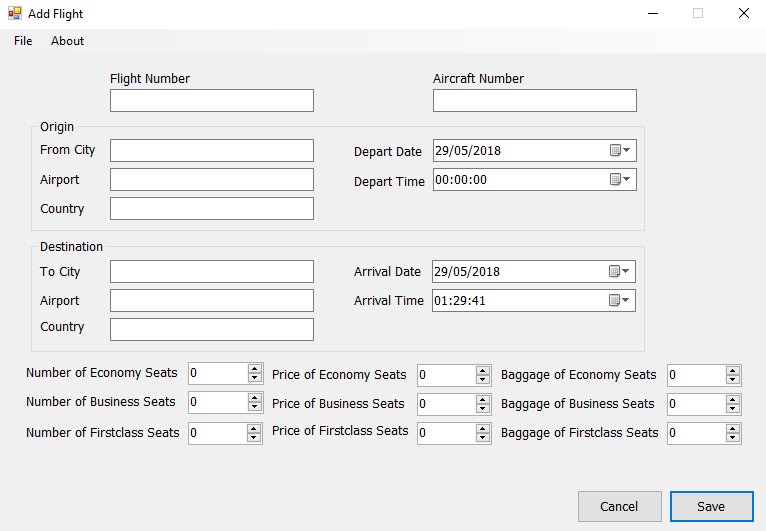
Task: Click the Aircraft Number input box
Action: [x=534, y=101]
